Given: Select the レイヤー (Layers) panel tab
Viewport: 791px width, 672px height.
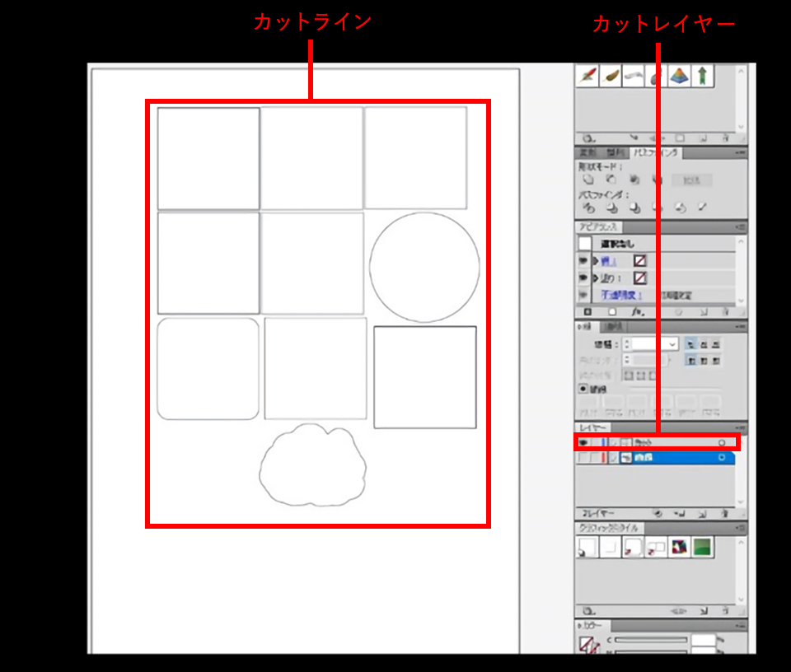Looking at the screenshot, I should (592, 428).
